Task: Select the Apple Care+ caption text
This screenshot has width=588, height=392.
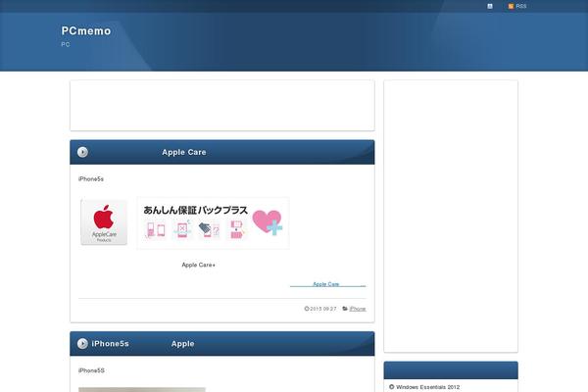Action: 198,265
